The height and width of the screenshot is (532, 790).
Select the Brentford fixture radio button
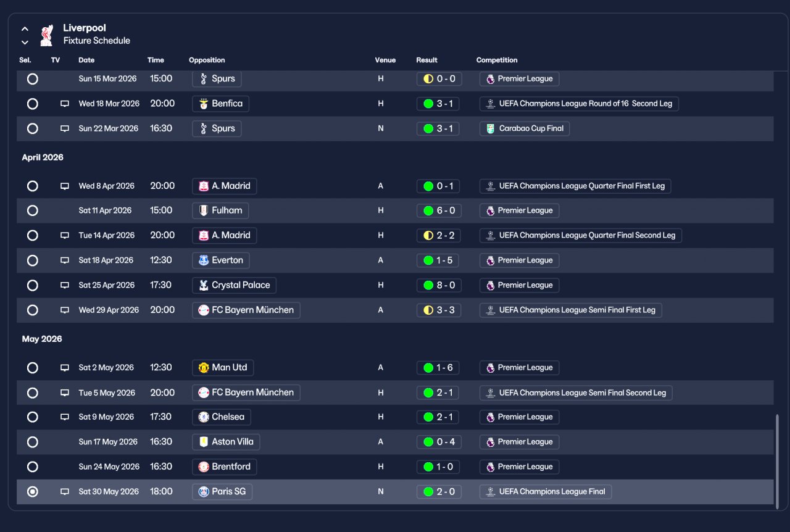point(33,467)
